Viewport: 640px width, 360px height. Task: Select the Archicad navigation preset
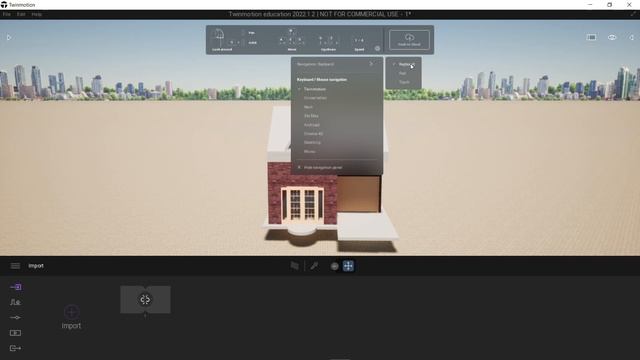tap(312, 125)
